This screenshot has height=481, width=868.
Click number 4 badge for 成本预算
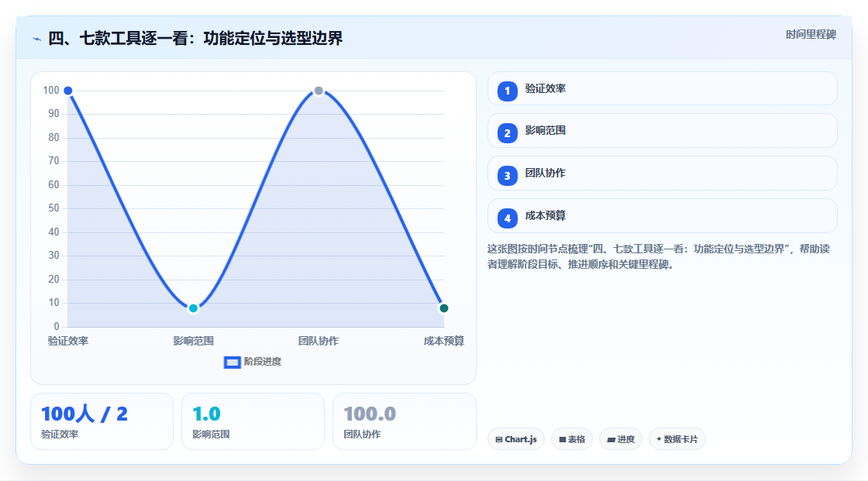tap(507, 218)
